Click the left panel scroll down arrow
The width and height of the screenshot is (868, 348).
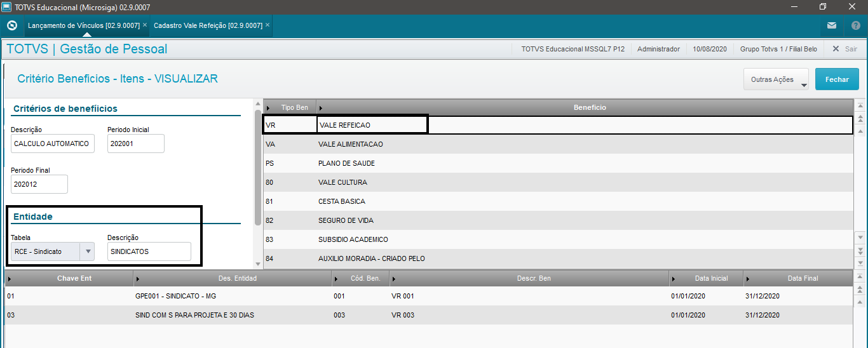pos(258,264)
